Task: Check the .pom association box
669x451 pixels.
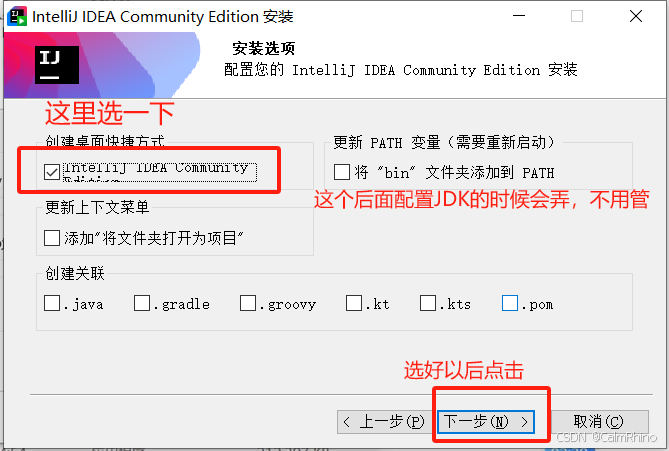Action: click(x=510, y=303)
